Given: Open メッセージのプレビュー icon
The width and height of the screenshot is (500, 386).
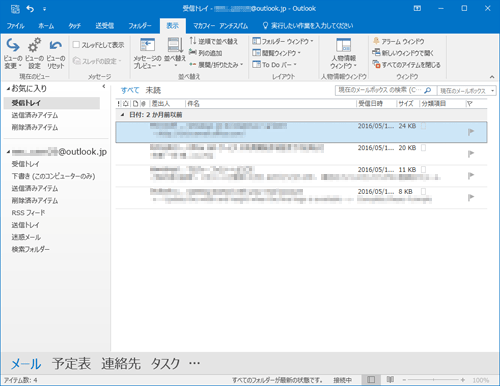Looking at the screenshot, I should click(x=147, y=45).
